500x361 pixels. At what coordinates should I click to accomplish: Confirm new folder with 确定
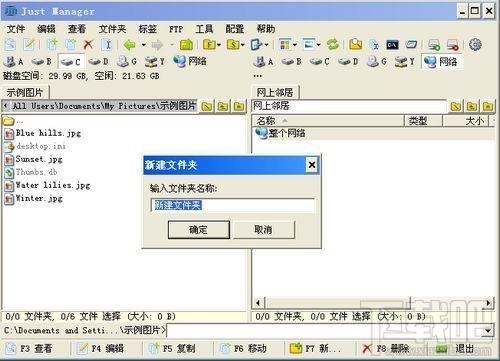point(199,229)
